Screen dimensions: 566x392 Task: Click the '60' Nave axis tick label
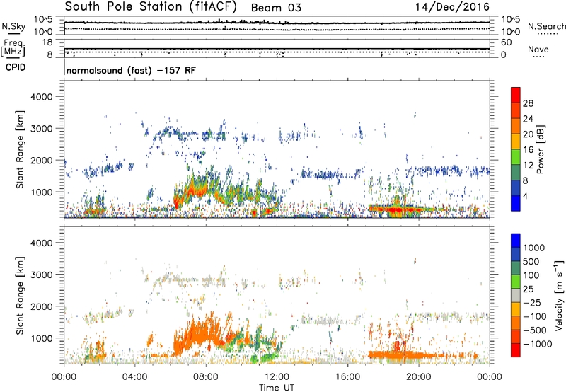[507, 42]
